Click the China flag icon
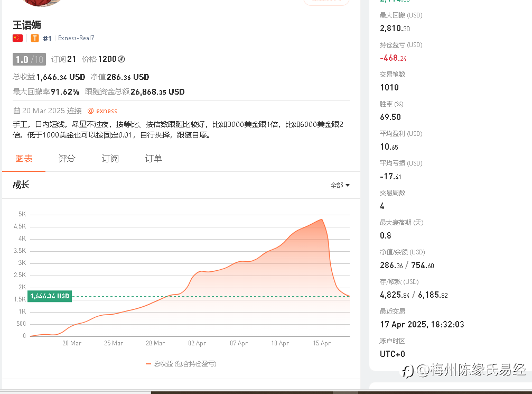The height and width of the screenshot is (394, 532). tap(17, 38)
